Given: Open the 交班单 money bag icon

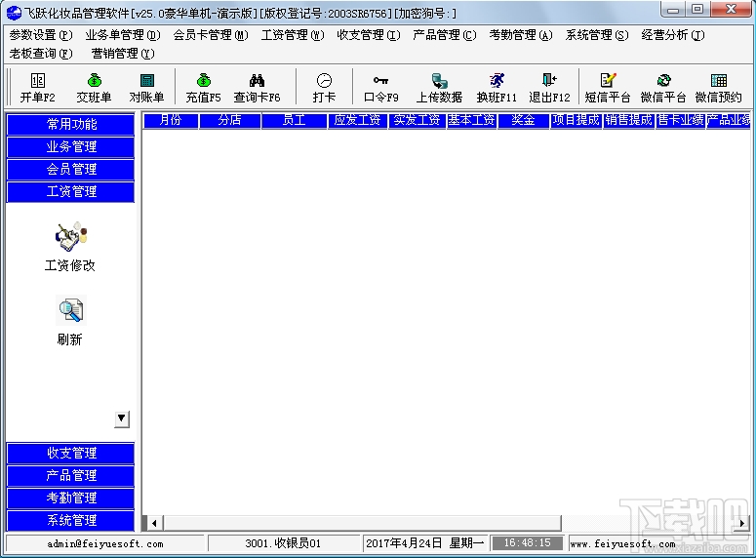Looking at the screenshot, I should (94, 81).
